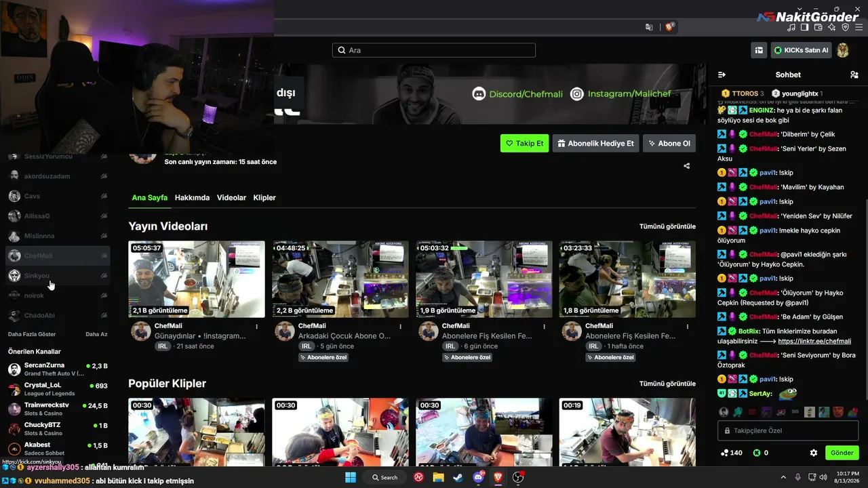Click the page translate icon in address bar
This screenshot has height=488, width=868.
point(649,27)
